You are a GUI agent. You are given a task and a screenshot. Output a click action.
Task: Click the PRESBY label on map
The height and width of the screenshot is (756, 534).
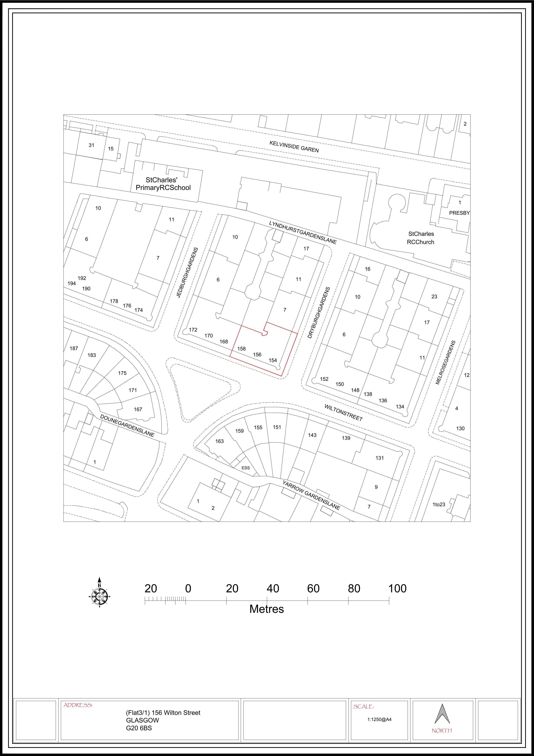click(459, 213)
